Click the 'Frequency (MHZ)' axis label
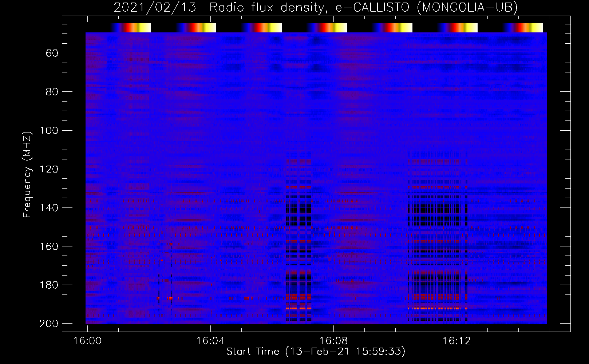589x364 pixels. [x=27, y=174]
